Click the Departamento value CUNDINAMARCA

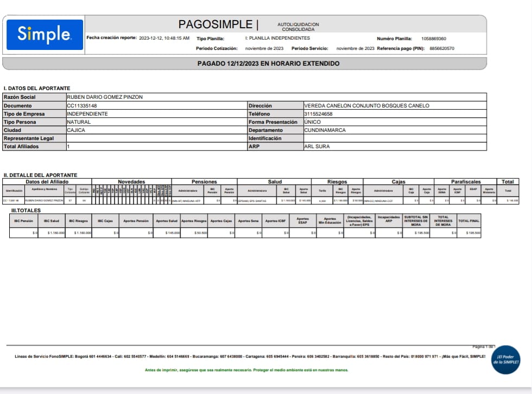325,130
